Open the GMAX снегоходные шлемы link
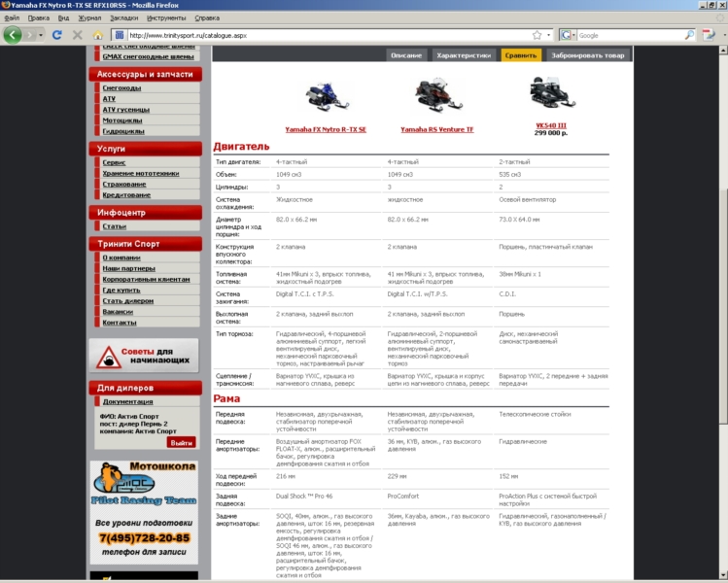This screenshot has height=583, width=728. [148, 56]
